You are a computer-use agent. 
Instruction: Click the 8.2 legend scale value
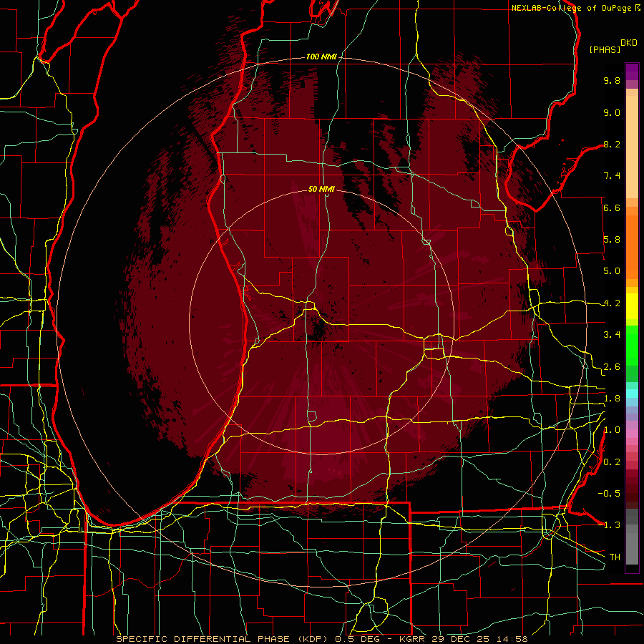click(x=612, y=144)
